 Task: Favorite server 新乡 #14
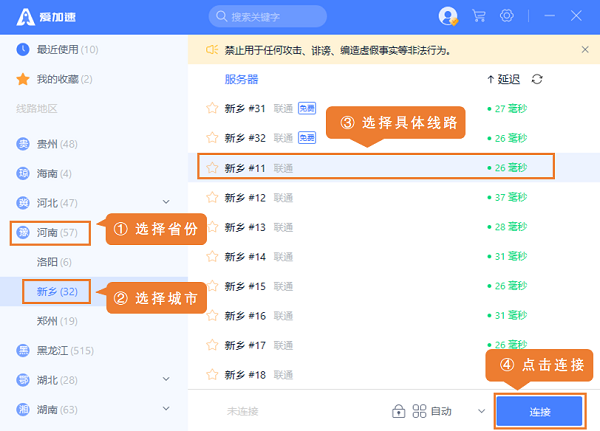[212, 256]
